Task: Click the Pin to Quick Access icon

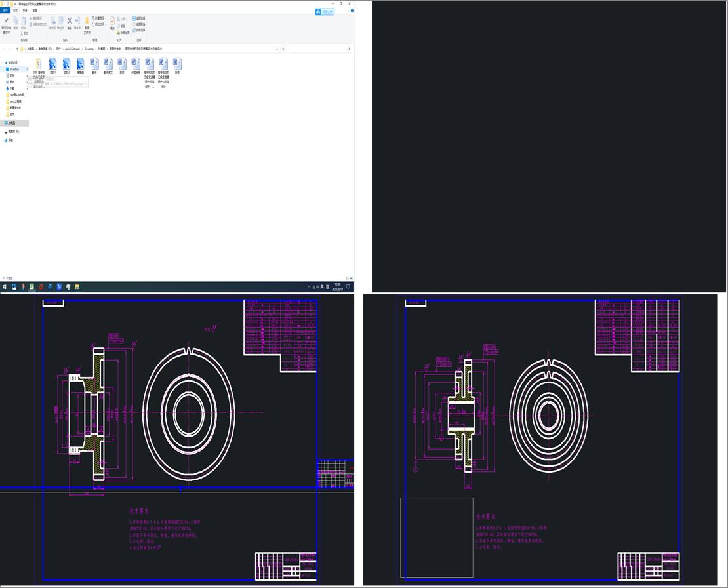Action: (x=6, y=22)
